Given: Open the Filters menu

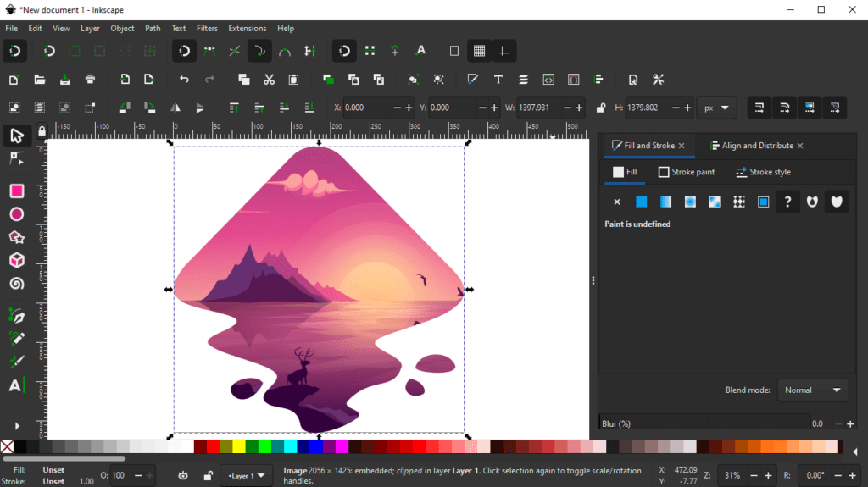Looking at the screenshot, I should 207,28.
